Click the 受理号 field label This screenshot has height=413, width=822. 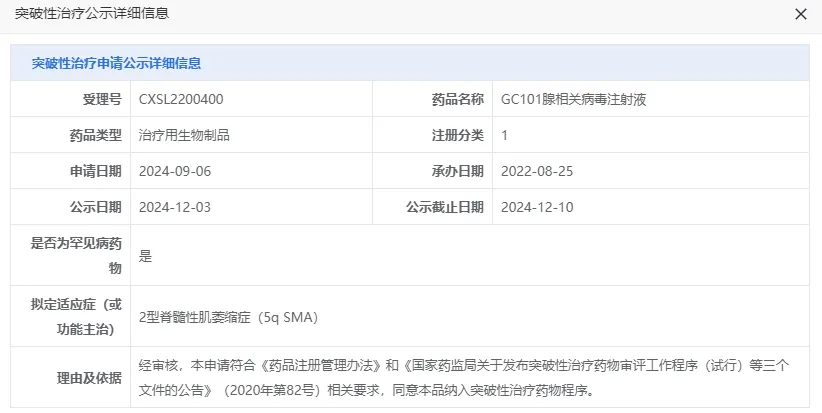click(102, 99)
